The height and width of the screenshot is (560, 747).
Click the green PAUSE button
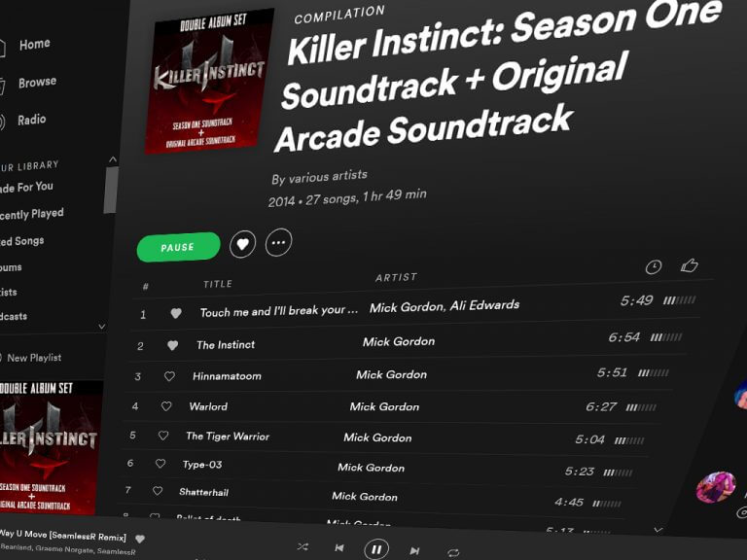pyautogui.click(x=178, y=247)
